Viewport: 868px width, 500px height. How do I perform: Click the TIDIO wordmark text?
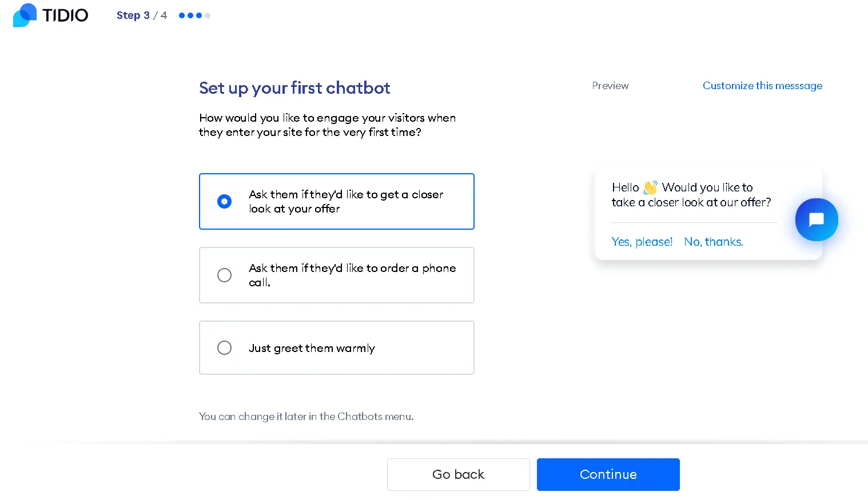(x=65, y=15)
